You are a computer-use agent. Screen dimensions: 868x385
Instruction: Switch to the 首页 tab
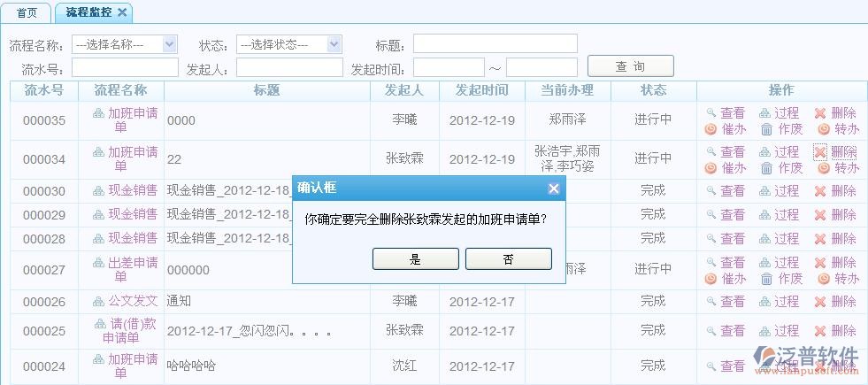27,12
